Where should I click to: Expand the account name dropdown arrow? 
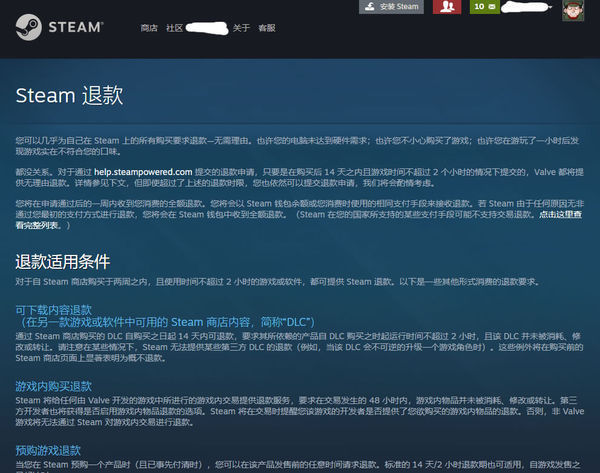(x=550, y=7)
